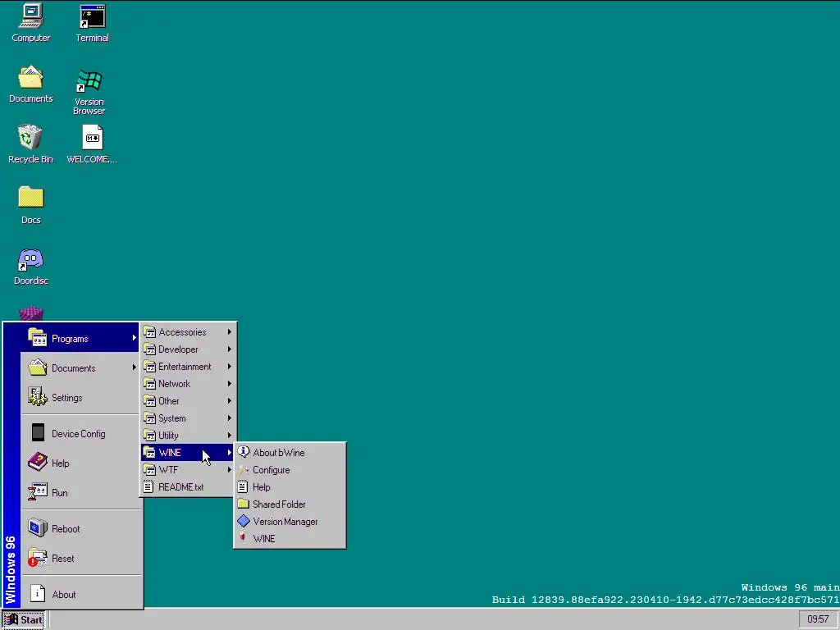840x630 pixels.
Task: Open the Entertainment programs folder
Action: [188, 367]
